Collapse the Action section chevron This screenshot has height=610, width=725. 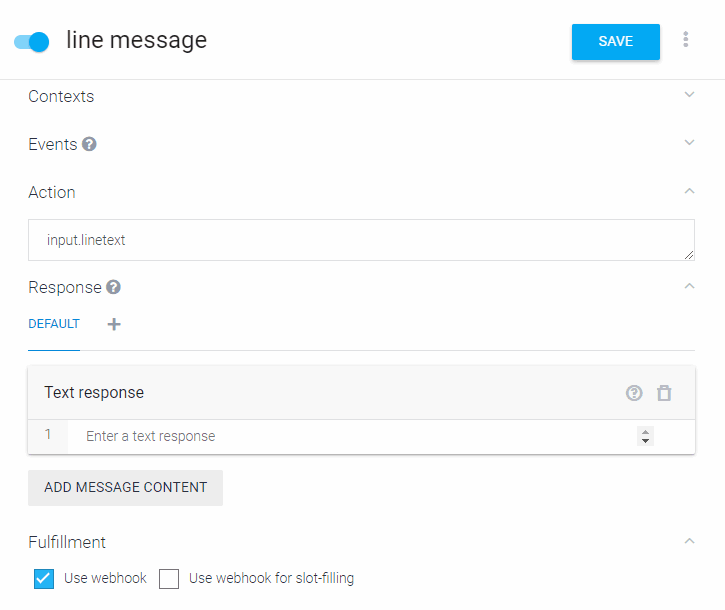tap(689, 191)
